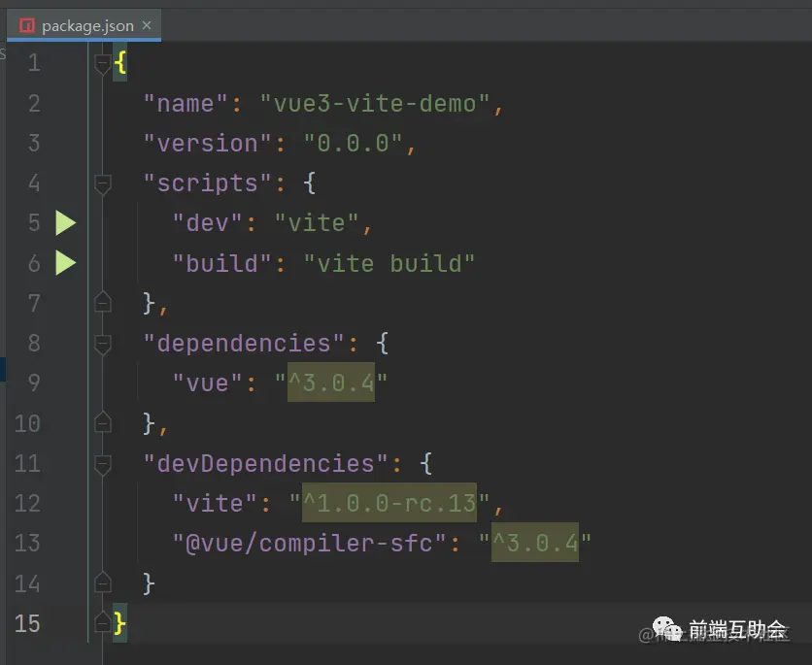
Task: Click the fold-end marker beside line 7
Action: point(103,302)
